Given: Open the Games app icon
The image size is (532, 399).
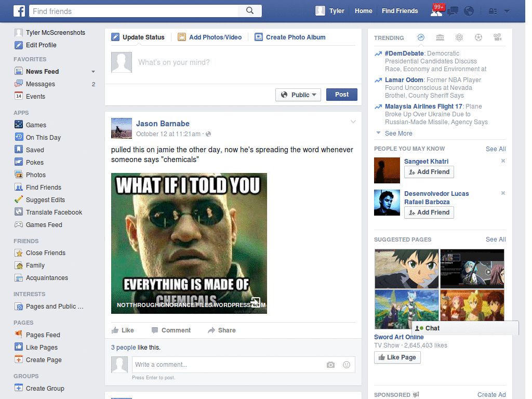Looking at the screenshot, I should tap(19, 125).
